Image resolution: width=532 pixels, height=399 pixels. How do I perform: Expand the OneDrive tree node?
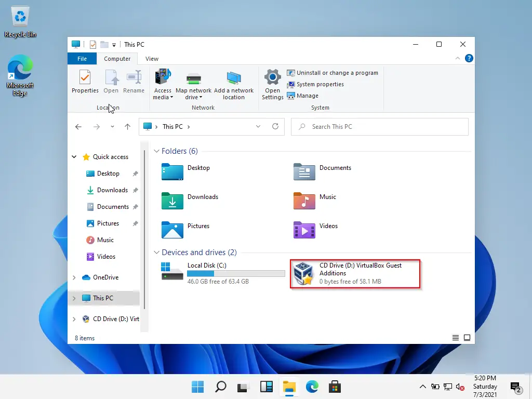click(74, 277)
